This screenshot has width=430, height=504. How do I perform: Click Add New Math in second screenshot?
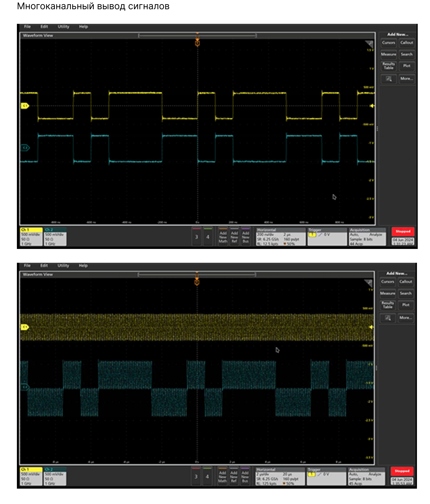tap(222, 476)
